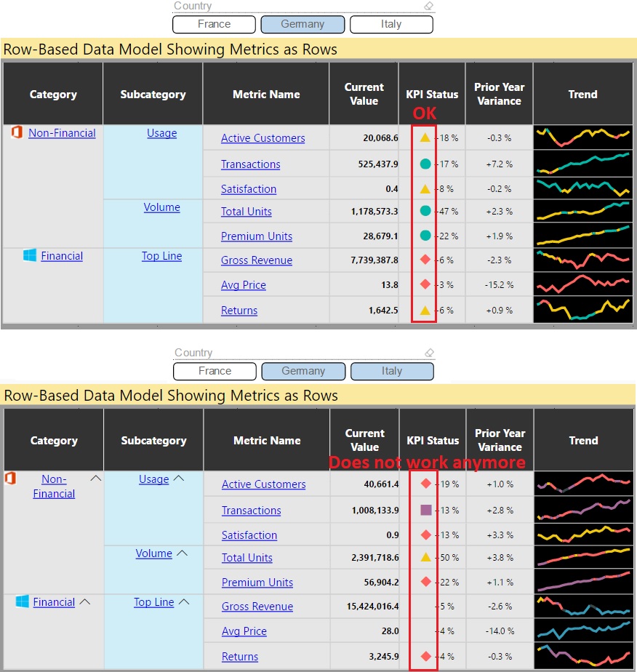Open Active Customers link in top table
Viewport: 637px width, 672px height.
(263, 138)
